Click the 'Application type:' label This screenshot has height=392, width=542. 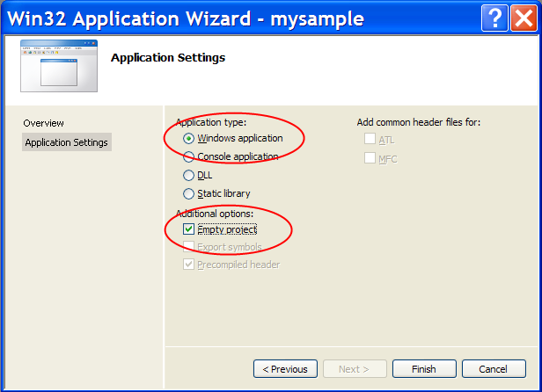pyautogui.click(x=211, y=122)
